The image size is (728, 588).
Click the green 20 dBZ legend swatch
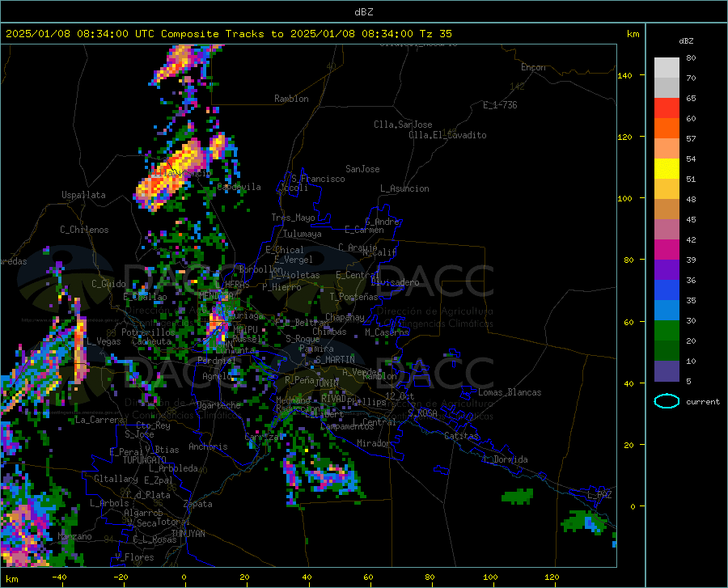click(x=667, y=331)
